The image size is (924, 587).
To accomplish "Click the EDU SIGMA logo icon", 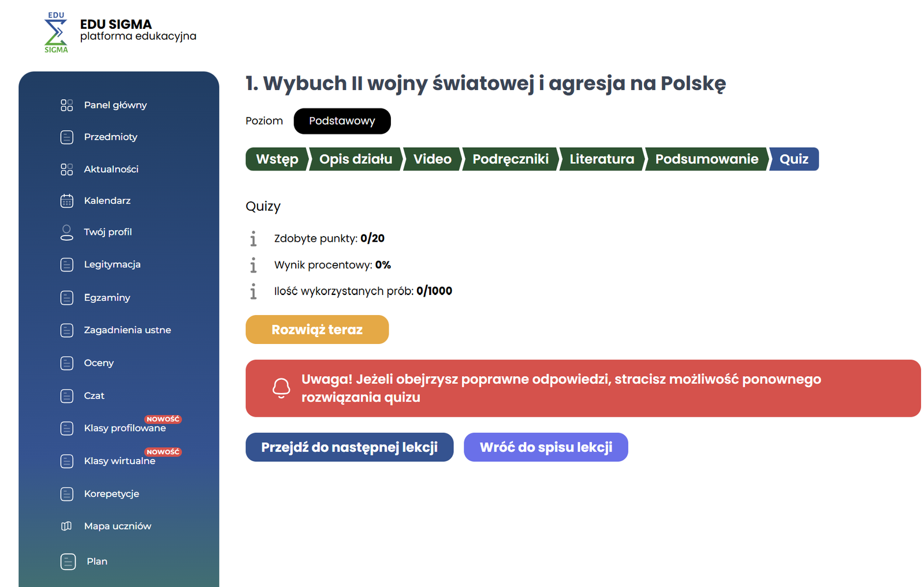I will [56, 33].
